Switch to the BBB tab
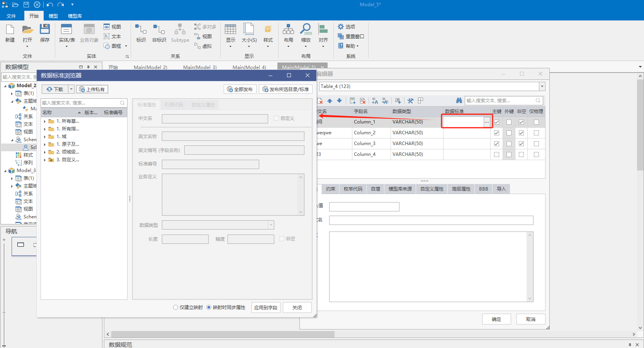Screen dimensions: 644x348 point(484,189)
